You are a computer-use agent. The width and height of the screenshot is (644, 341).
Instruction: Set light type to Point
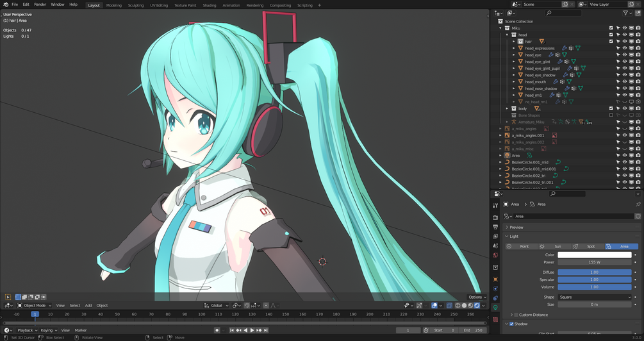click(x=522, y=247)
